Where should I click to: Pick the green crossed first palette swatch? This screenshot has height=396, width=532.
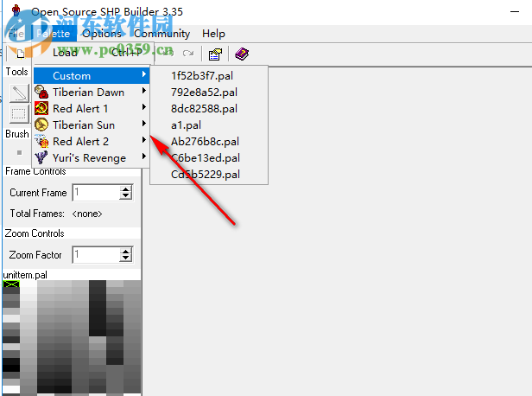(x=11, y=284)
